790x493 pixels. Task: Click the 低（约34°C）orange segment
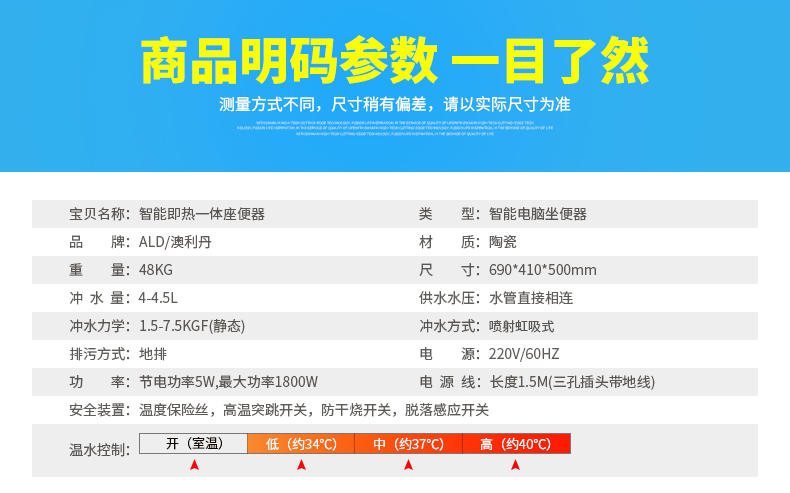click(301, 444)
